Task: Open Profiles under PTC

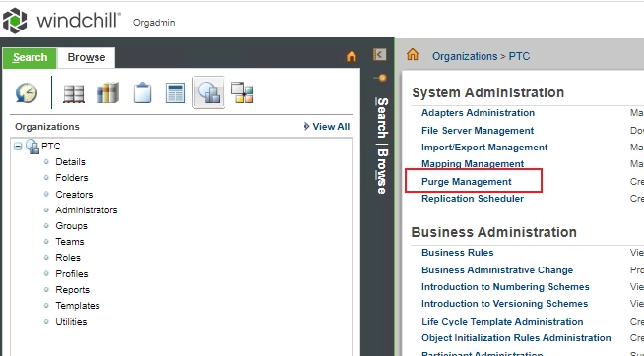Action: click(x=72, y=274)
